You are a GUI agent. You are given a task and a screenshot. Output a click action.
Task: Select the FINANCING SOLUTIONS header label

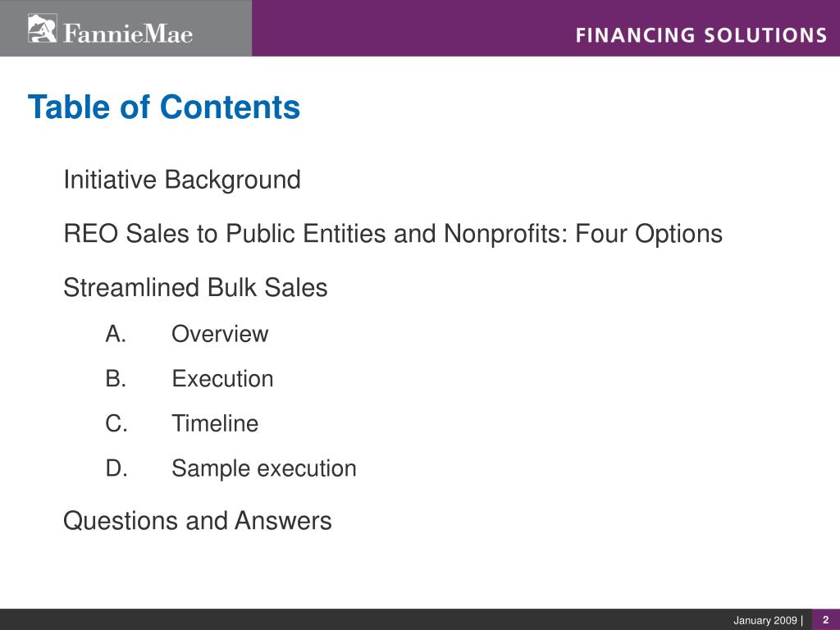(701, 35)
